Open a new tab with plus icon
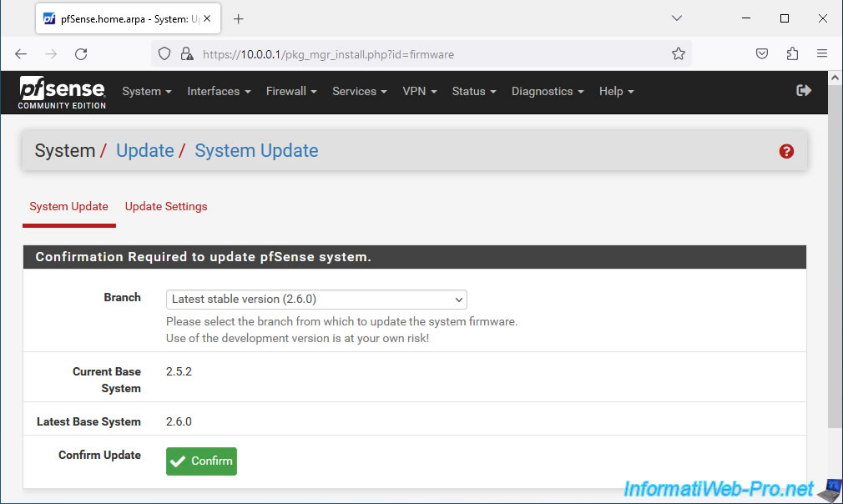The width and height of the screenshot is (843, 504). 238,19
